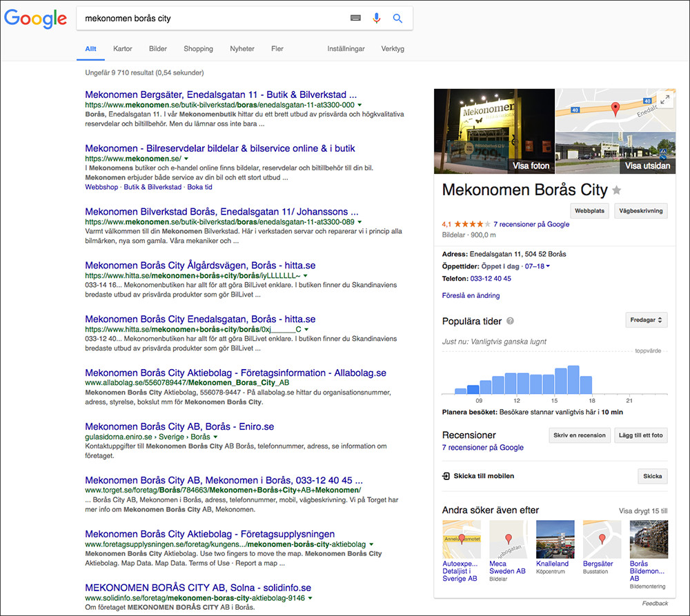Open the on-screen keyboard icon

[x=355, y=18]
